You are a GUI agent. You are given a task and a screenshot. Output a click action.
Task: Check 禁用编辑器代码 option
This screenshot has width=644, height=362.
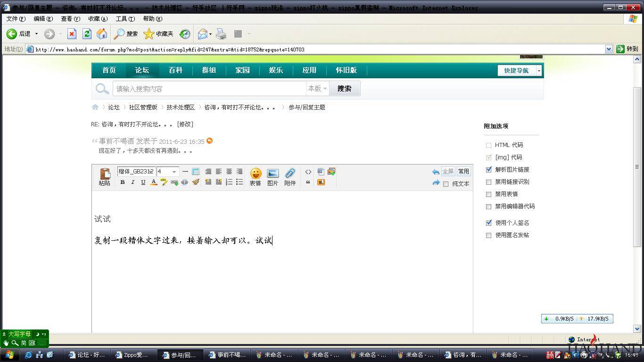pyautogui.click(x=488, y=206)
